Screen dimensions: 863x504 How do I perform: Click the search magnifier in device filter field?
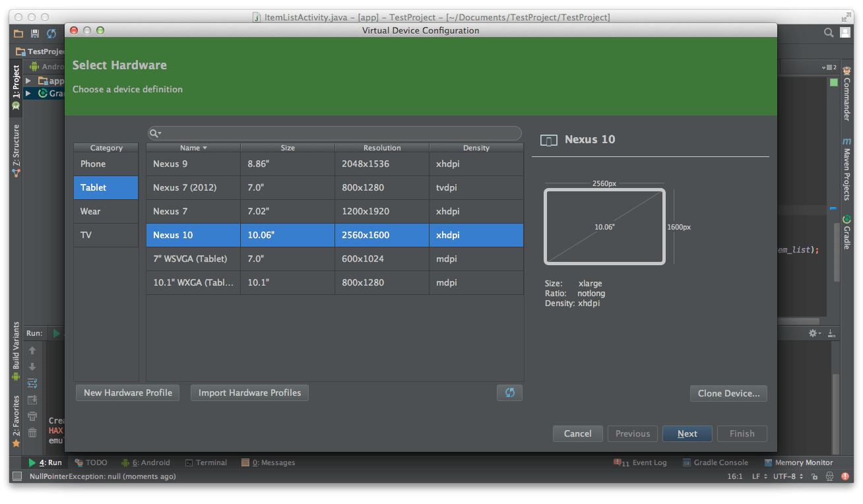click(x=154, y=133)
